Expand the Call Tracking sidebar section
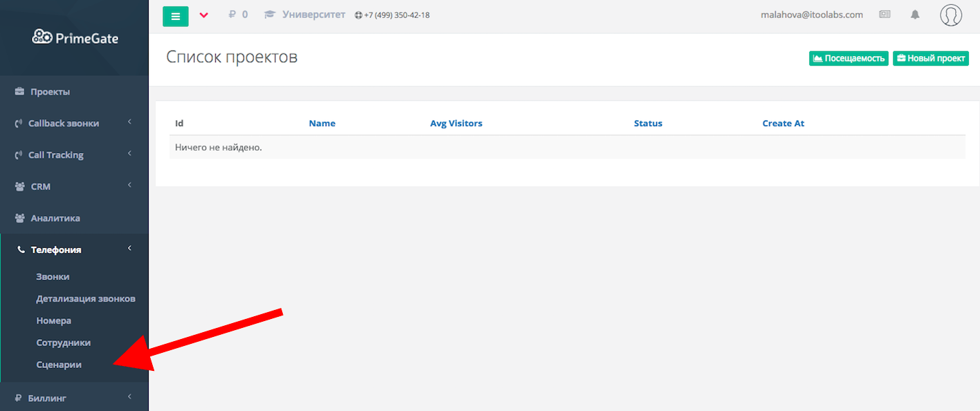The image size is (980, 411). (56, 155)
